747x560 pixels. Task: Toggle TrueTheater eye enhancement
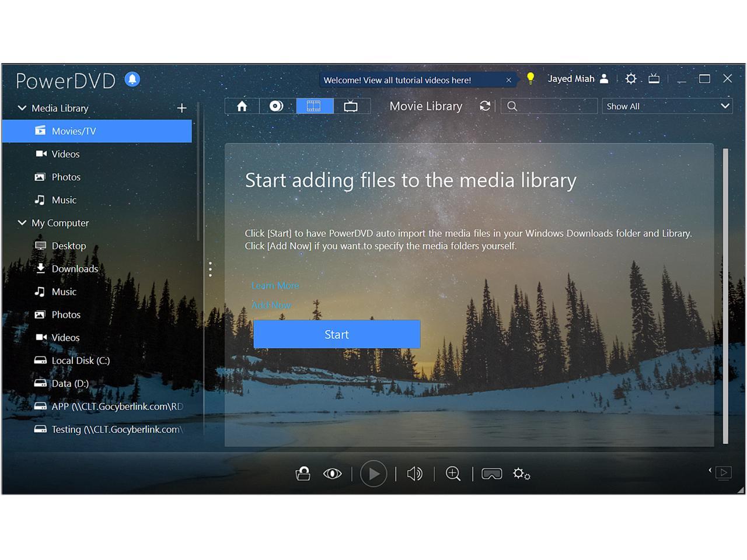coord(332,474)
